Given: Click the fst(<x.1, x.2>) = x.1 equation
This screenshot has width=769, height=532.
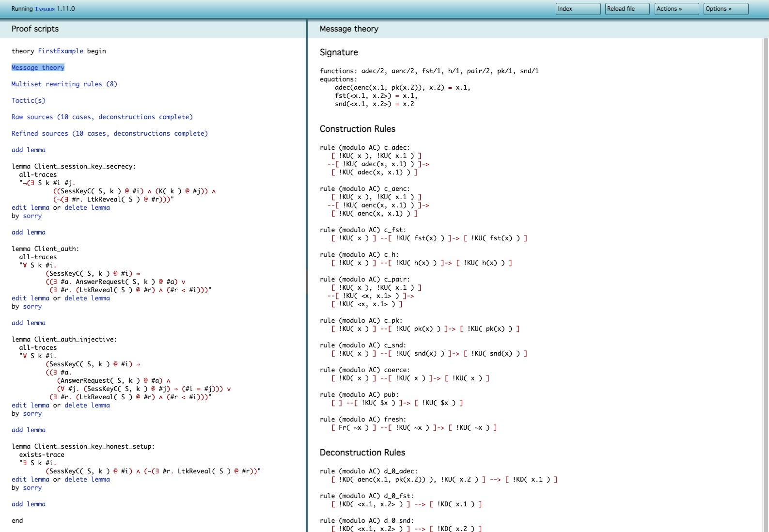Looking at the screenshot, I should pyautogui.click(x=376, y=95).
